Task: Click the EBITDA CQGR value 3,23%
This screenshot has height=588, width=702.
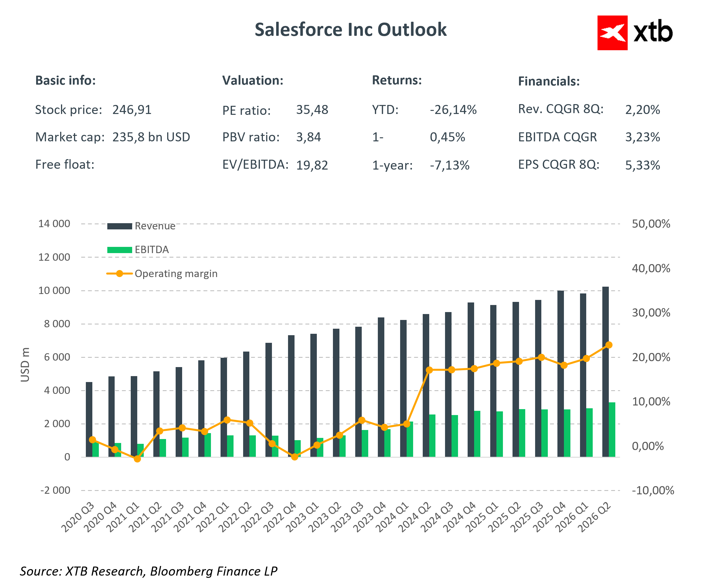Action: [x=642, y=137]
